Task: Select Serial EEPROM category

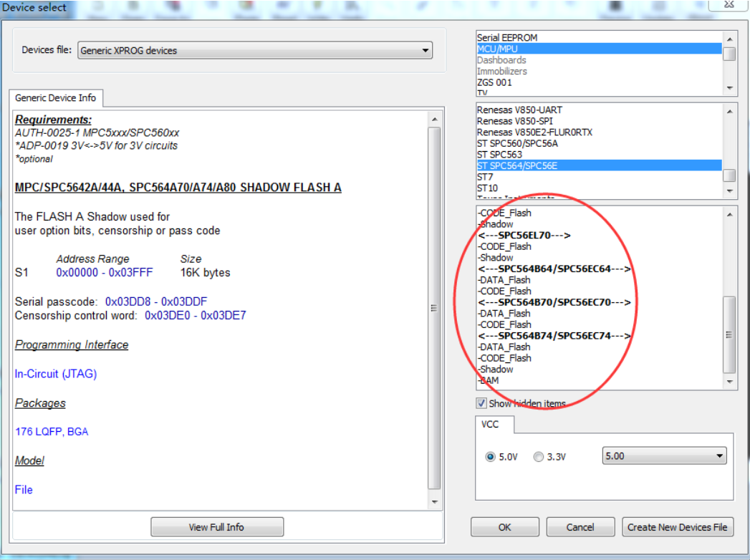Action: click(x=599, y=37)
